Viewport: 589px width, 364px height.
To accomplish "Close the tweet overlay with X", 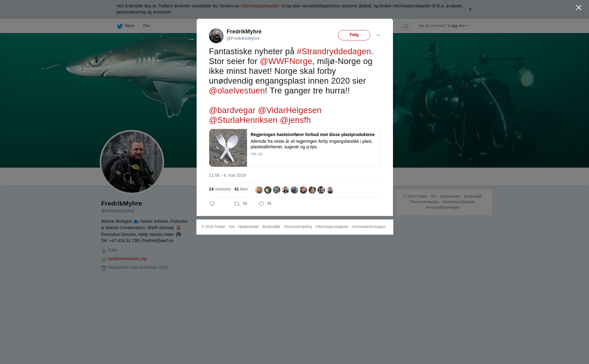I will tap(579, 8).
